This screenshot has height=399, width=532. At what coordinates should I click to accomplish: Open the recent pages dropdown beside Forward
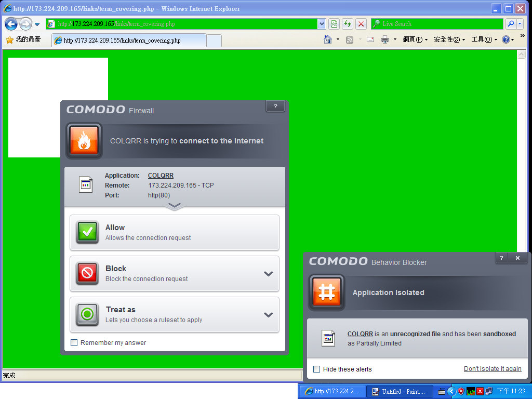tap(37, 24)
